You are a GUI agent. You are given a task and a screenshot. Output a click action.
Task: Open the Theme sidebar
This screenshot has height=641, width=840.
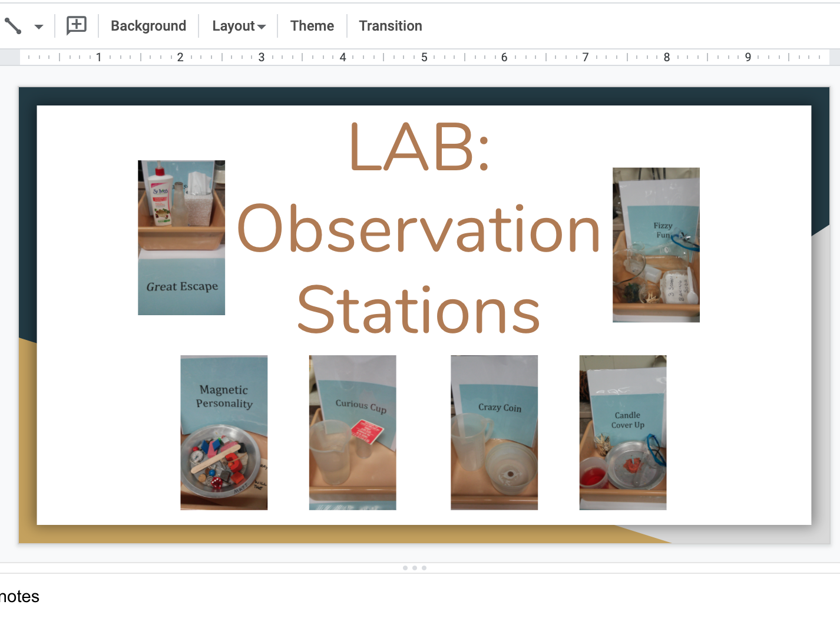(312, 26)
